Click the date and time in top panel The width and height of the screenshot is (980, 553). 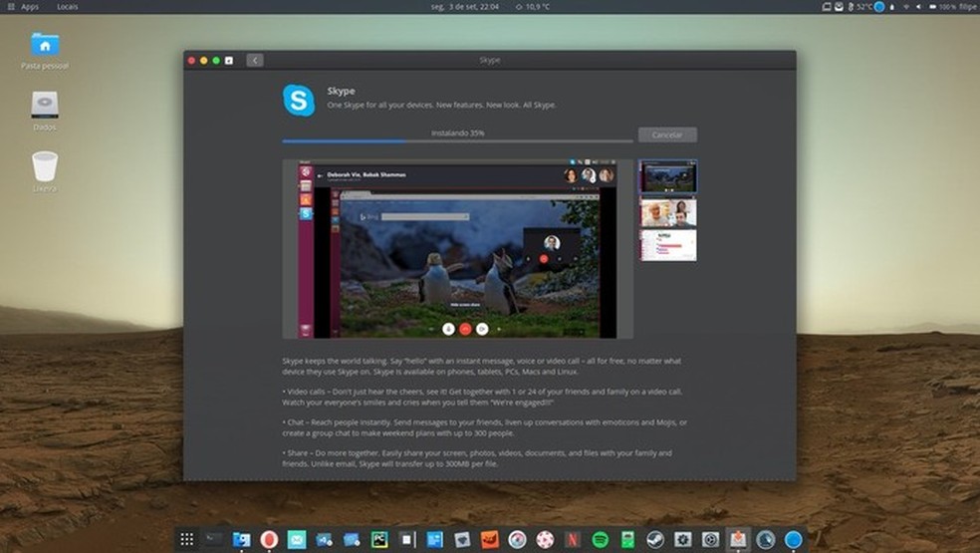pos(464,7)
